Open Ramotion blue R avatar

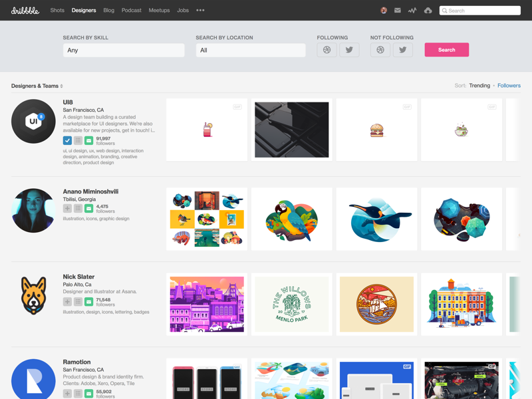[33, 379]
